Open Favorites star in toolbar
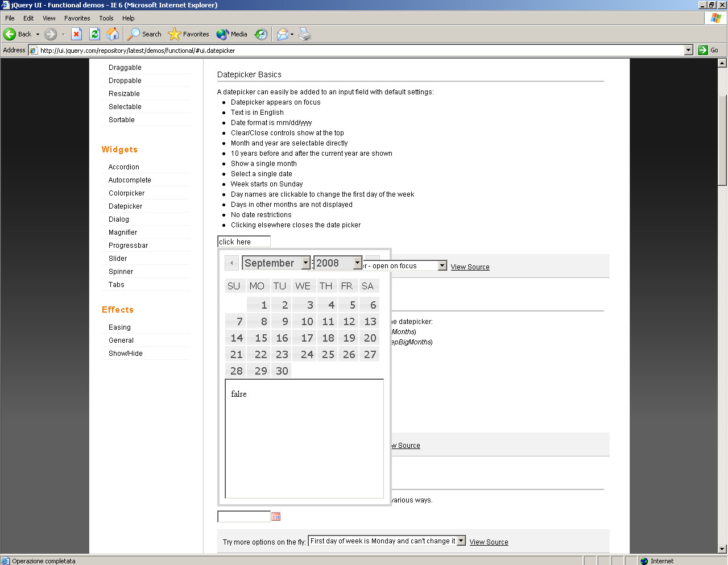The width and height of the screenshot is (728, 565). (189, 34)
